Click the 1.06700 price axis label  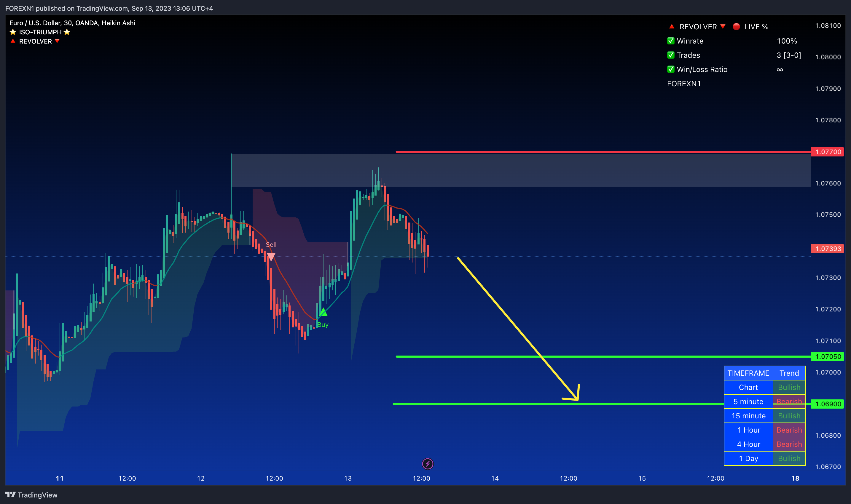[x=828, y=467]
